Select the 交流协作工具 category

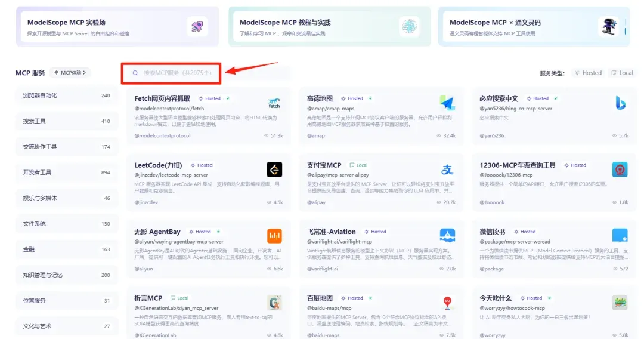(x=67, y=147)
